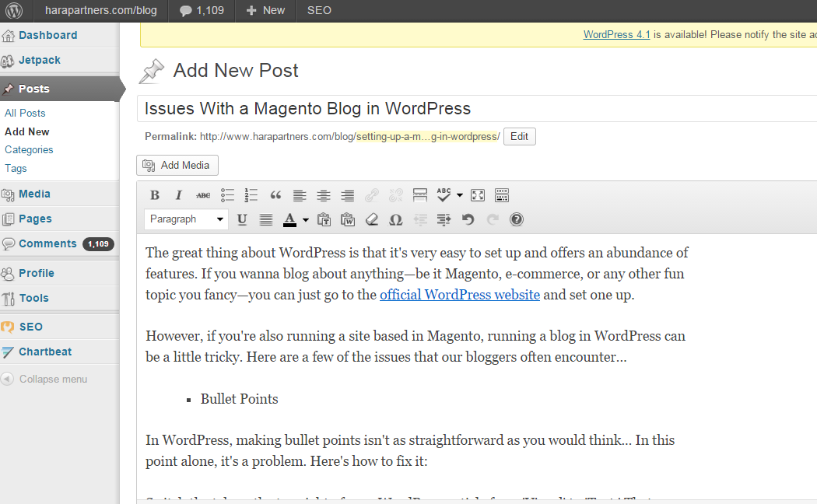
Task: Apply strikethrough formatting
Action: point(203,195)
